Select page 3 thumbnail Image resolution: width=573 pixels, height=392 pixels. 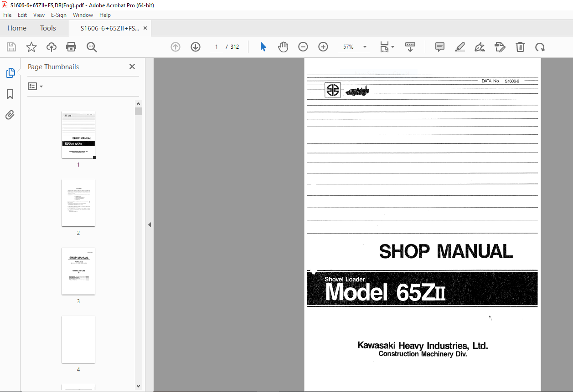78,271
